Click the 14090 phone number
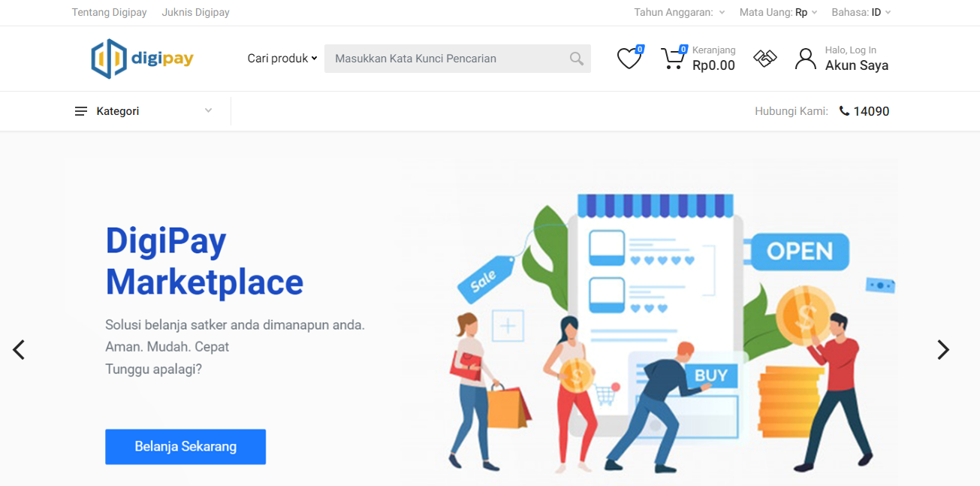This screenshot has height=486, width=980. point(871,111)
